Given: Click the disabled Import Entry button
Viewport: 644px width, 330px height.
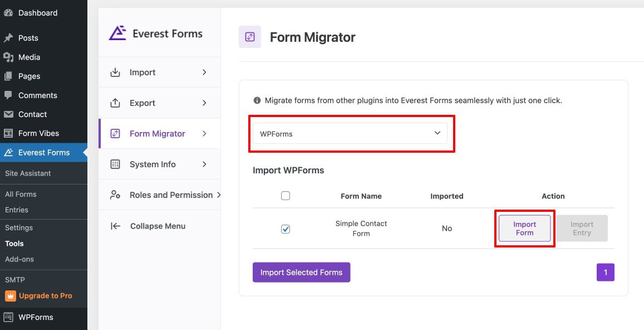Looking at the screenshot, I should click(582, 229).
